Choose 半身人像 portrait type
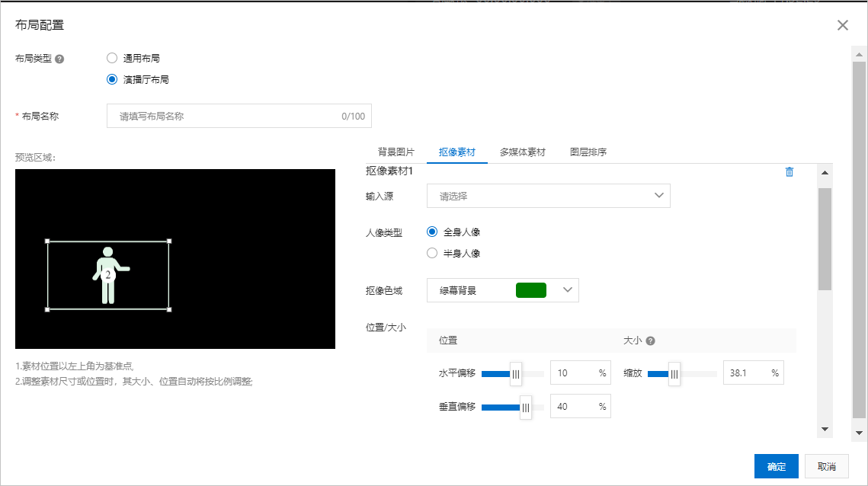This screenshot has width=868, height=486. coord(432,253)
